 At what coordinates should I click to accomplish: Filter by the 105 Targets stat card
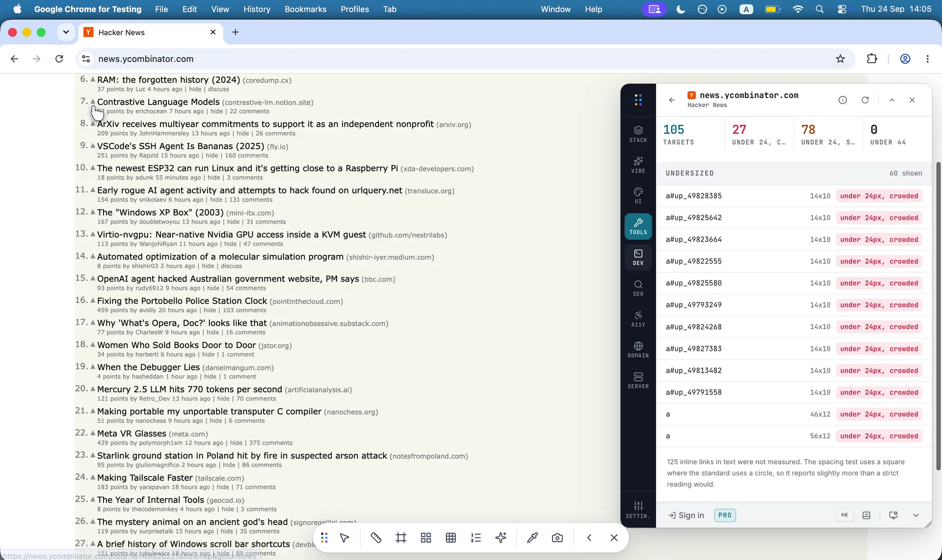click(x=690, y=135)
